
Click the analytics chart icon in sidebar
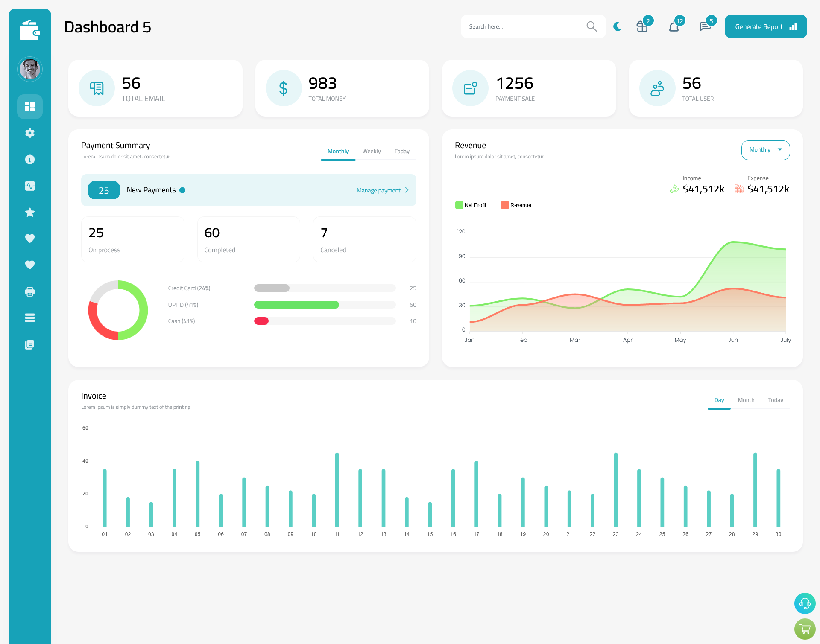[30, 185]
